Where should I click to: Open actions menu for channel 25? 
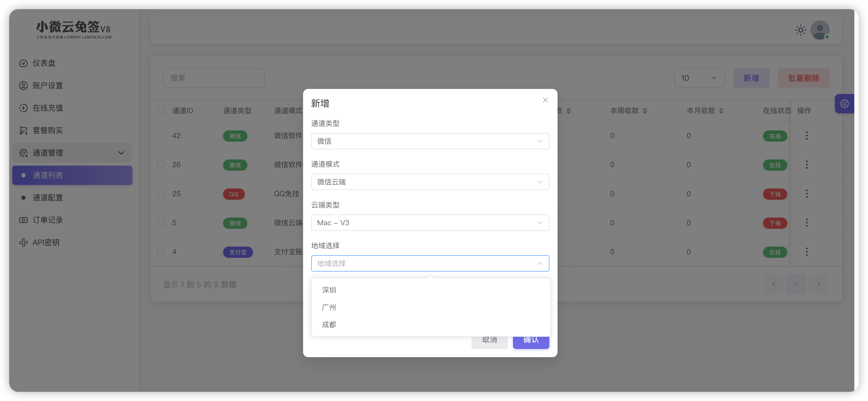(x=807, y=193)
